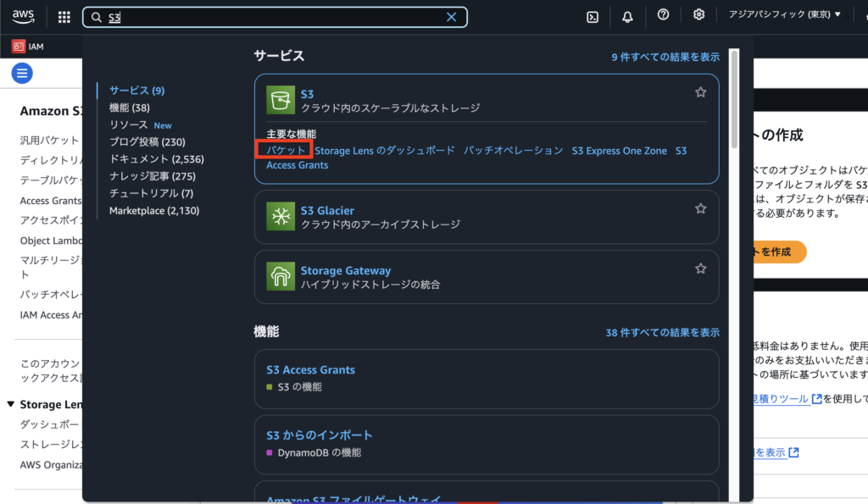This screenshot has width=868, height=504.
Task: Favorite Storage Gateway with its star icon
Action: click(701, 269)
